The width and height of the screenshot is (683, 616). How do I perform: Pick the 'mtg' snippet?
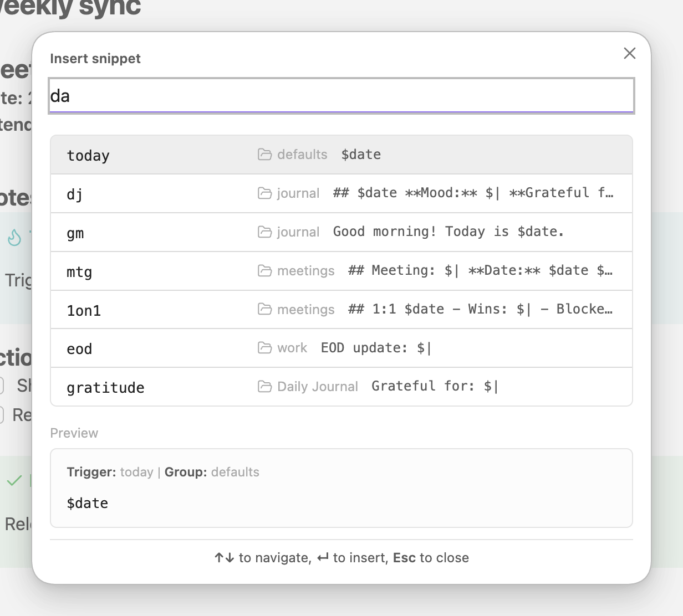coord(341,271)
